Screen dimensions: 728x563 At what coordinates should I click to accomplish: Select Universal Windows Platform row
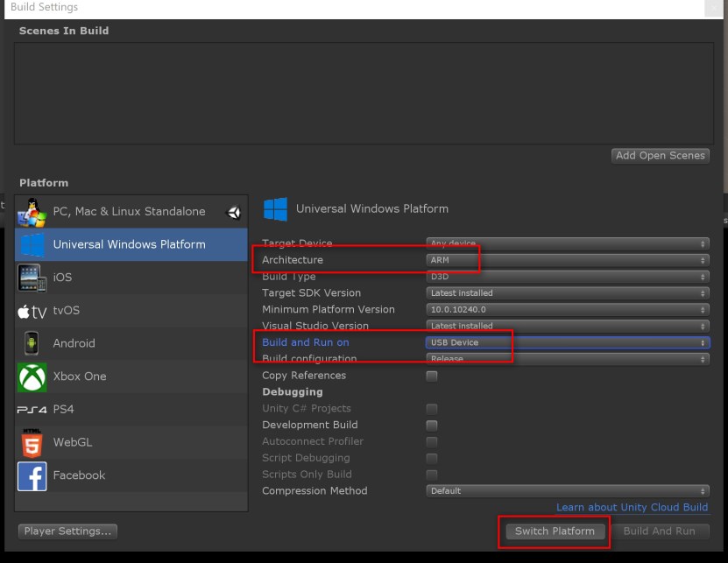pos(131,244)
